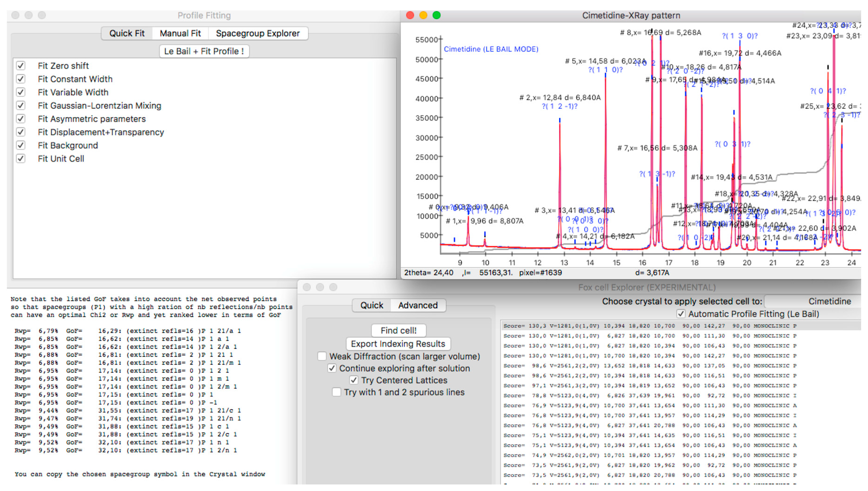This screenshot has height=491, width=868.
Task: Switch to the Quick Fit tab
Action: pos(127,33)
